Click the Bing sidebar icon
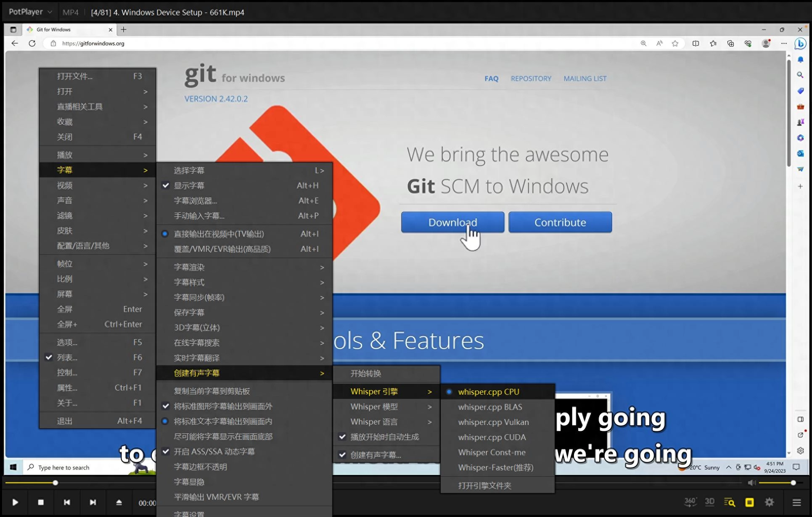The height and width of the screenshot is (517, 812). coord(800,43)
